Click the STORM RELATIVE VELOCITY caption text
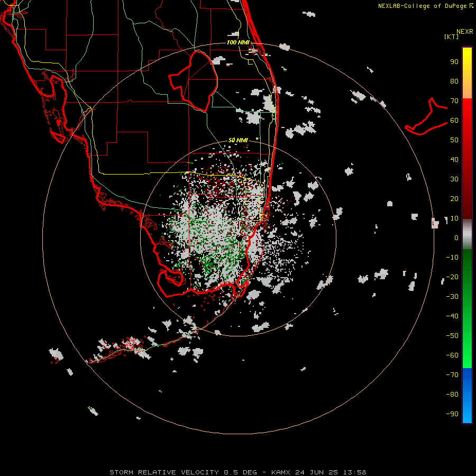The image size is (476, 476). pos(164,472)
